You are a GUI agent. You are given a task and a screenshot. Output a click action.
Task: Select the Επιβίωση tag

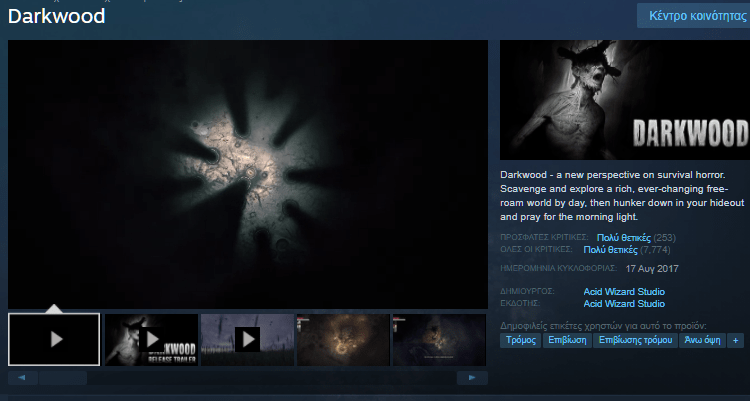(x=567, y=340)
